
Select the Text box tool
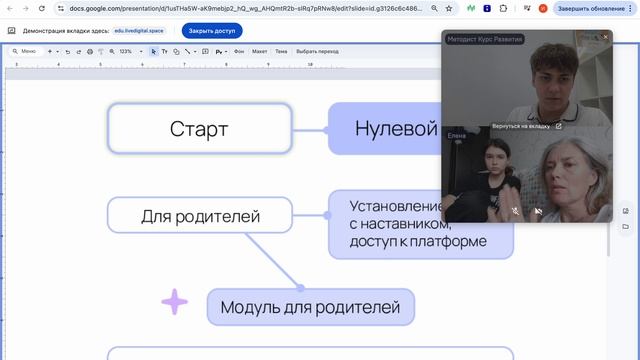tap(164, 51)
